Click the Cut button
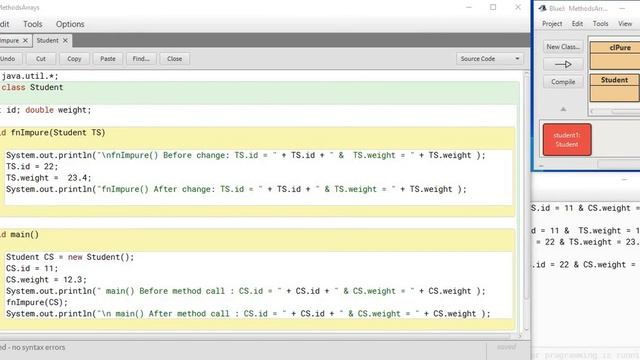Viewport: 640px width, 360px height. point(41,59)
